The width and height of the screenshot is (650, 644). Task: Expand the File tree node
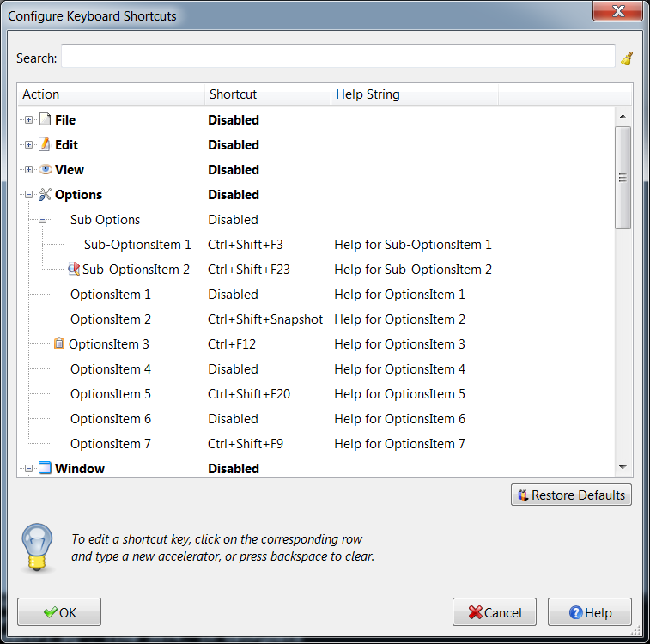28,120
